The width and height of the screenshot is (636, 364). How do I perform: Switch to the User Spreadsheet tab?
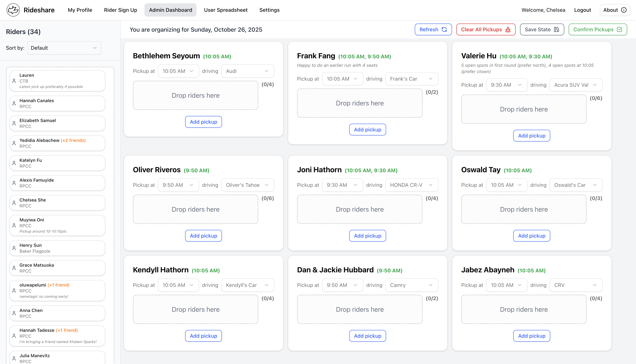click(226, 10)
